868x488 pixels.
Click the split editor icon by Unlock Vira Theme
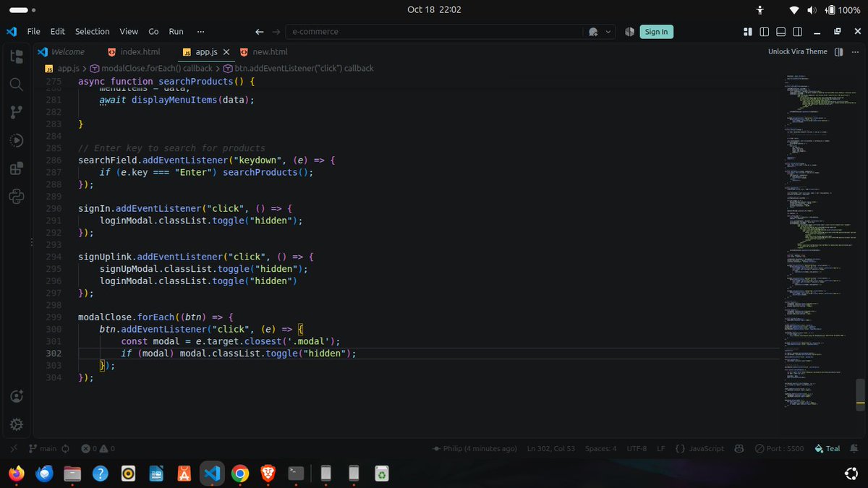[x=838, y=52]
